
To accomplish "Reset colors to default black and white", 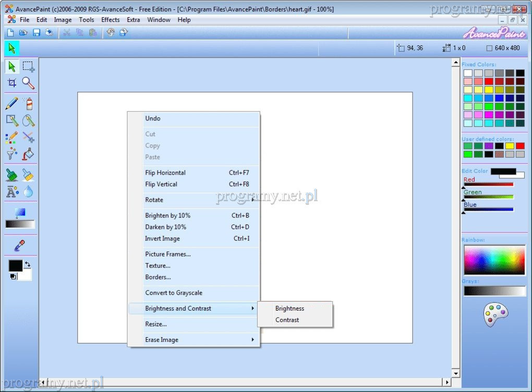I will click(13, 276).
